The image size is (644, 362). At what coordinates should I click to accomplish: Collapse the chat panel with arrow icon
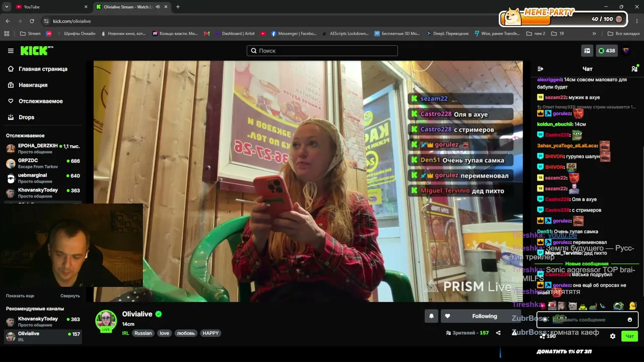[540, 69]
